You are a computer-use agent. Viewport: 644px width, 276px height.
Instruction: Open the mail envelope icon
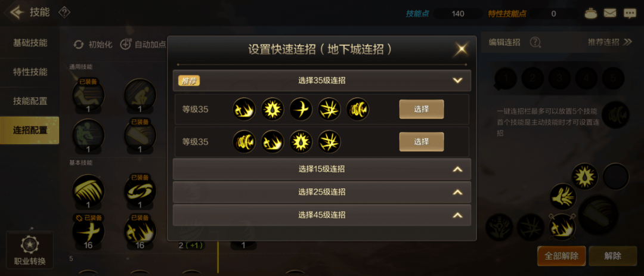[x=610, y=13]
